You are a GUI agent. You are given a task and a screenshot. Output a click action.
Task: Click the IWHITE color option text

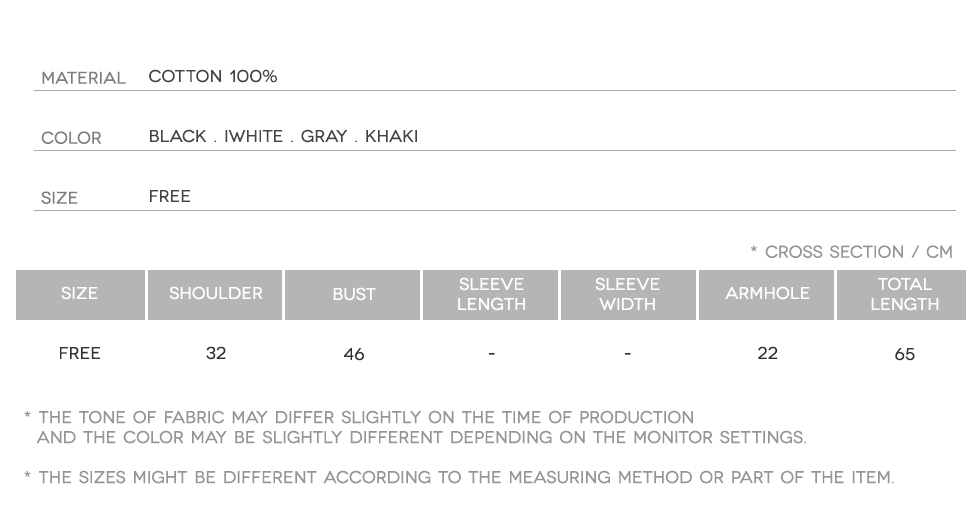[x=253, y=137]
